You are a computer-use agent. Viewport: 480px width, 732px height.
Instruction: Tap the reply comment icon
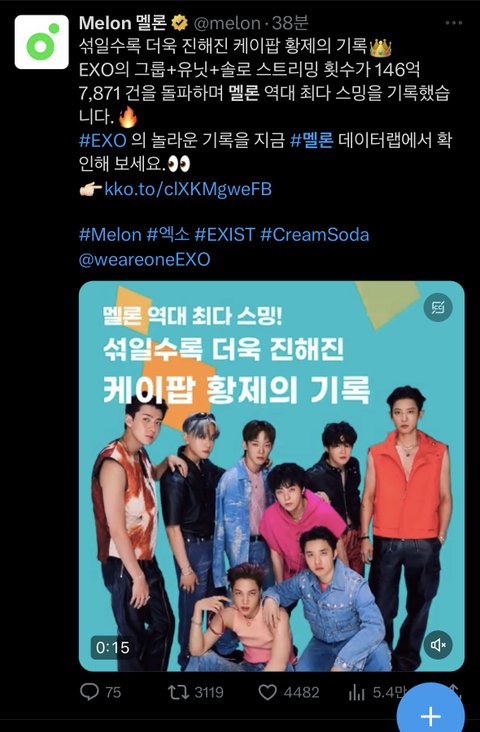pyautogui.click(x=90, y=692)
